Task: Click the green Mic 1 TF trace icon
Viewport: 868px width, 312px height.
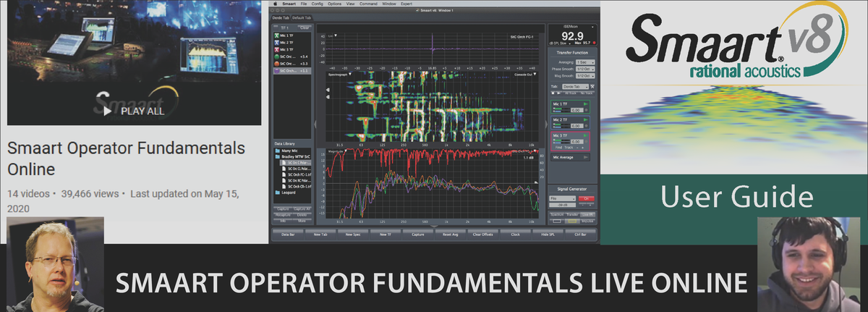Action: point(276,35)
